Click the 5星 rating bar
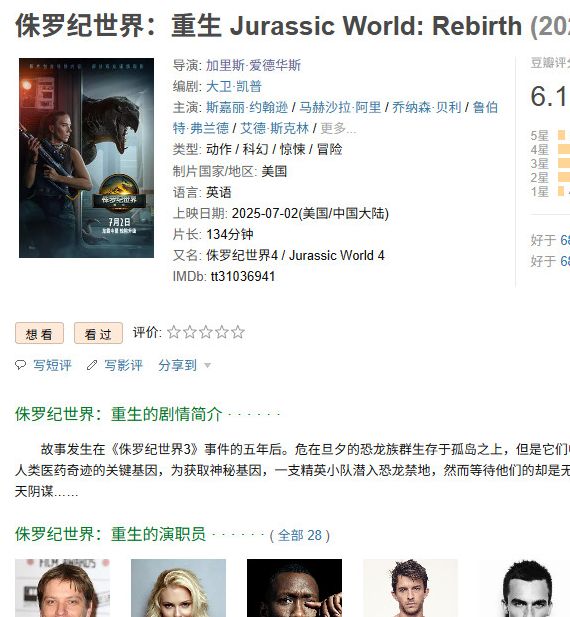Image resolution: width=570 pixels, height=617 pixels. point(561,135)
